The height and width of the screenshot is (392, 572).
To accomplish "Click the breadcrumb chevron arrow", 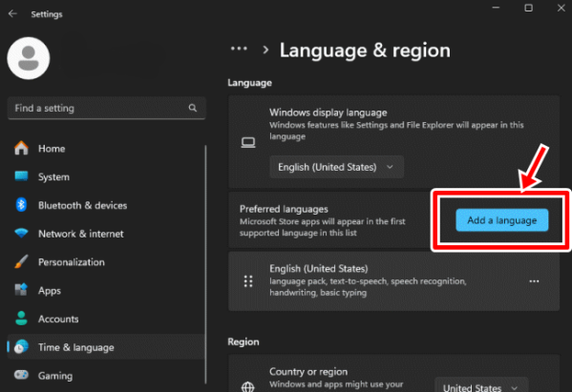I will pyautogui.click(x=265, y=50).
